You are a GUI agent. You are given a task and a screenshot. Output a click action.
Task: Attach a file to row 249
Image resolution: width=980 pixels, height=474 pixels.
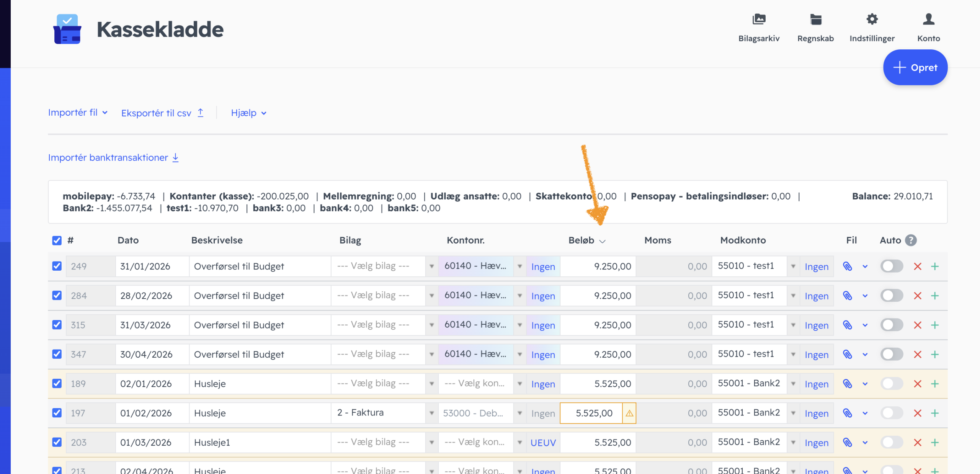[x=848, y=266]
